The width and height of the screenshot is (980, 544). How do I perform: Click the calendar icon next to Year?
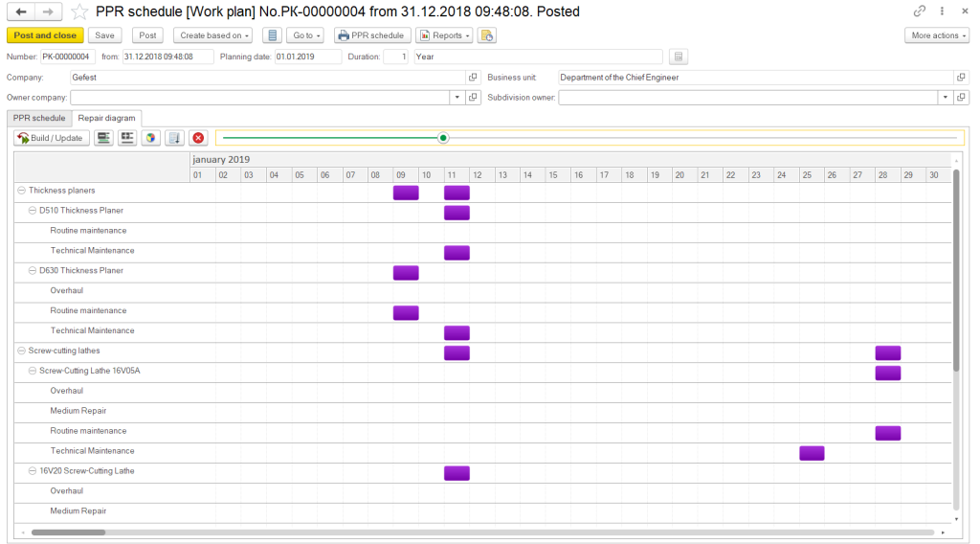tap(679, 57)
